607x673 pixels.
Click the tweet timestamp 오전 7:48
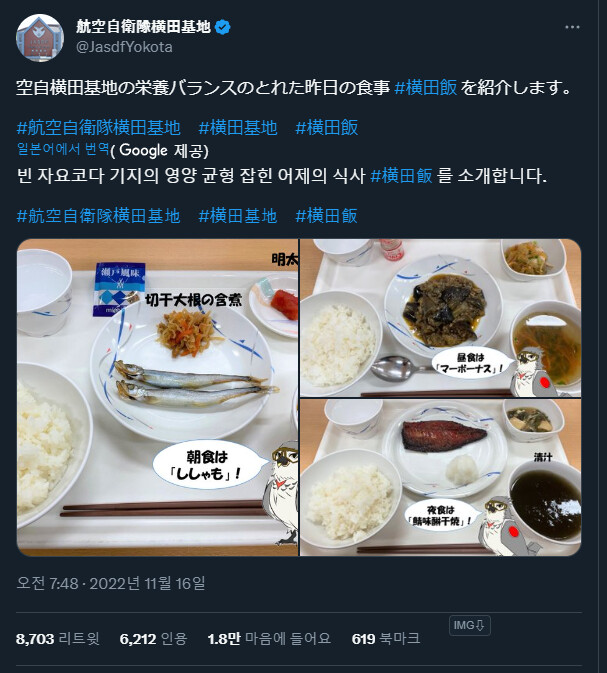pyautogui.click(x=111, y=583)
